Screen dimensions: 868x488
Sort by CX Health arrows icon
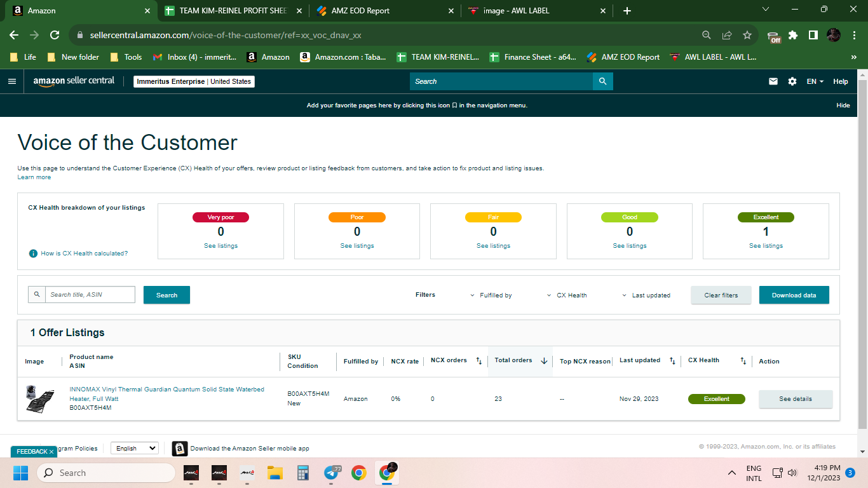click(x=743, y=361)
